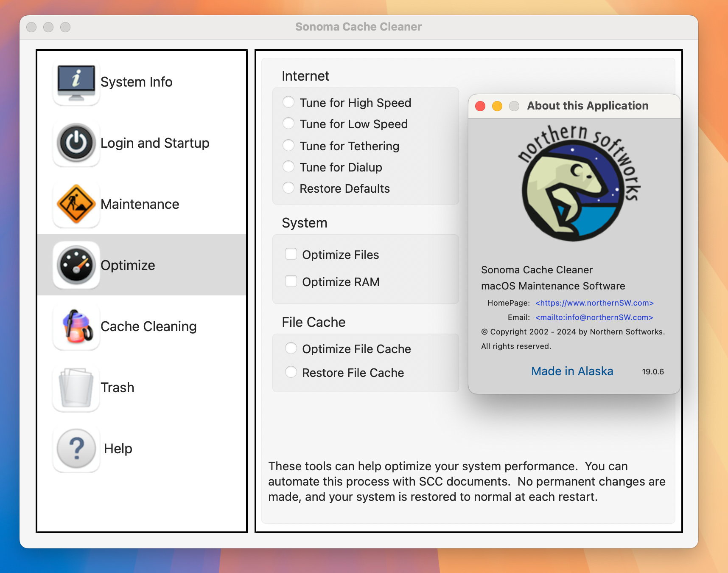This screenshot has width=728, height=573.
Task: Click the About this Application title
Action: coord(588,106)
